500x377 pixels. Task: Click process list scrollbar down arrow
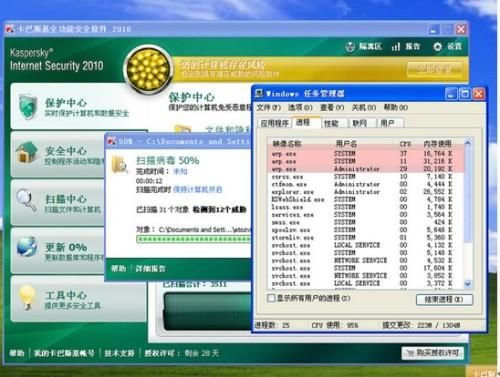click(x=468, y=284)
